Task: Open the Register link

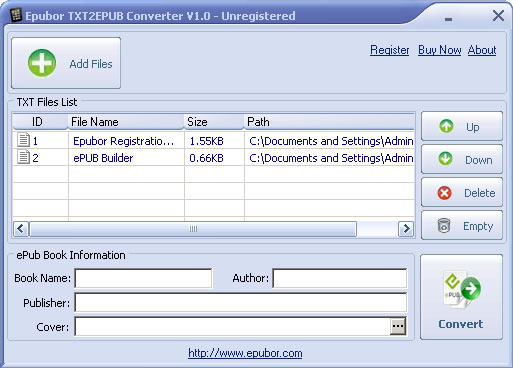Action: [389, 50]
